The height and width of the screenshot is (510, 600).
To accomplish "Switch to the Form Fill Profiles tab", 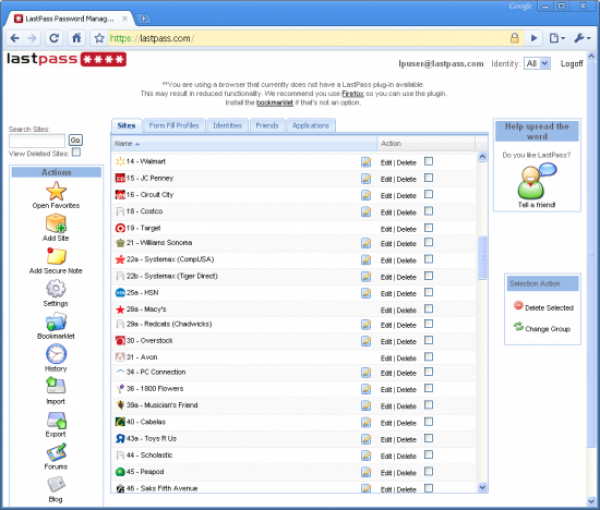I will tap(174, 126).
